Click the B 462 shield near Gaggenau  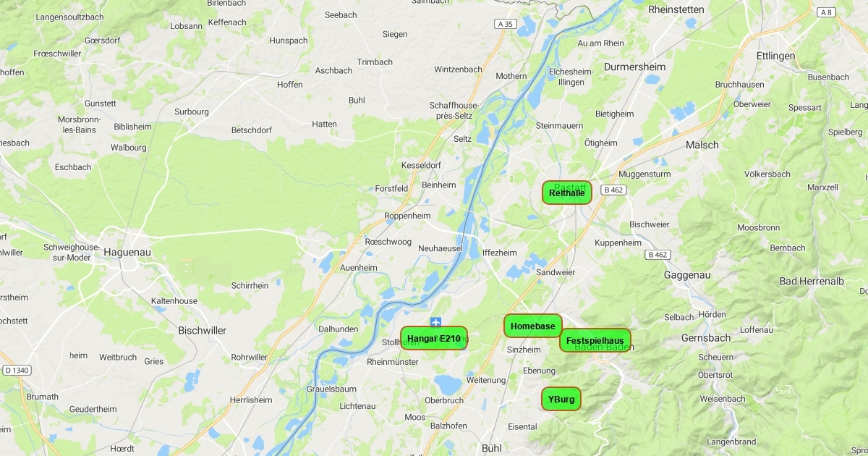[658, 255]
